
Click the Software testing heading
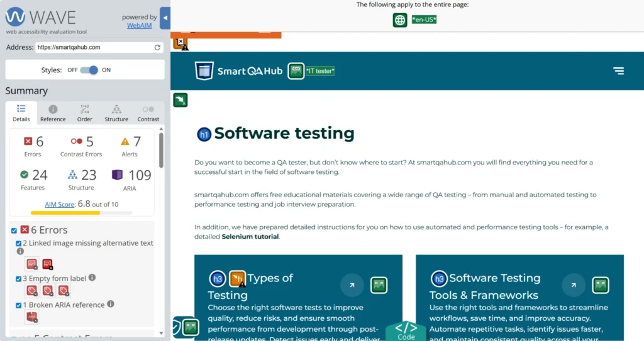(284, 133)
